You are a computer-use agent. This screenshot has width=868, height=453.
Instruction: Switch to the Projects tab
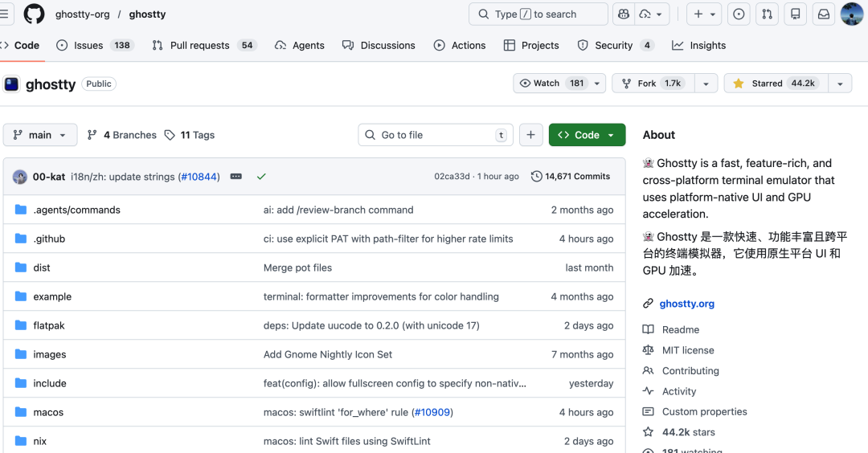pyautogui.click(x=531, y=45)
